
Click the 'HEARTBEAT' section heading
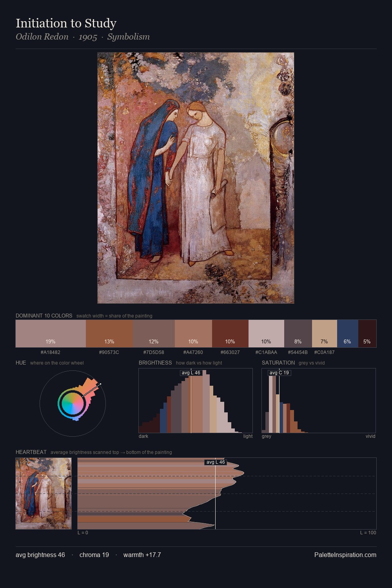pyautogui.click(x=31, y=452)
